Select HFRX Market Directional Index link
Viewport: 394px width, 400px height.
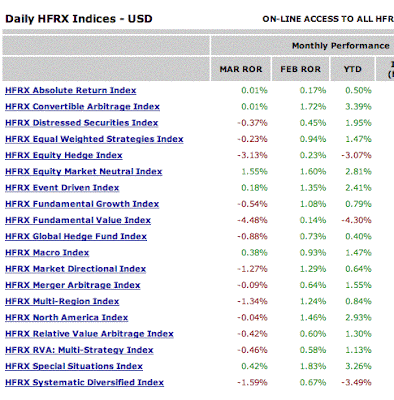coord(76,269)
